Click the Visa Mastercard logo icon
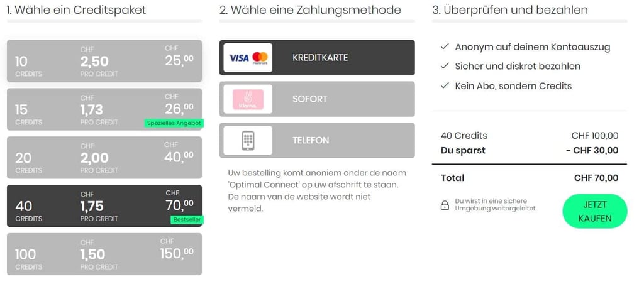The width and height of the screenshot is (644, 284). point(248,57)
